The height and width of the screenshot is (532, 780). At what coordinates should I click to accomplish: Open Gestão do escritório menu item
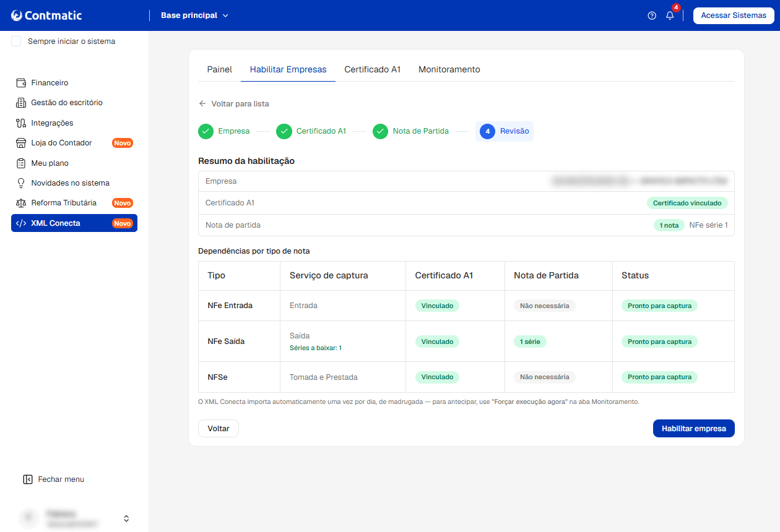click(74, 103)
